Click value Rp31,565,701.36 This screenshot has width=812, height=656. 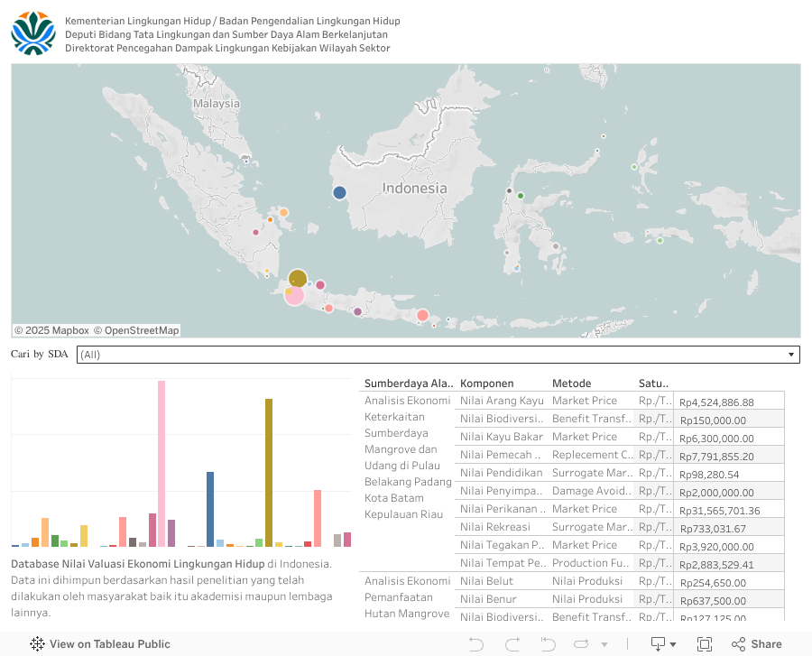click(720, 511)
